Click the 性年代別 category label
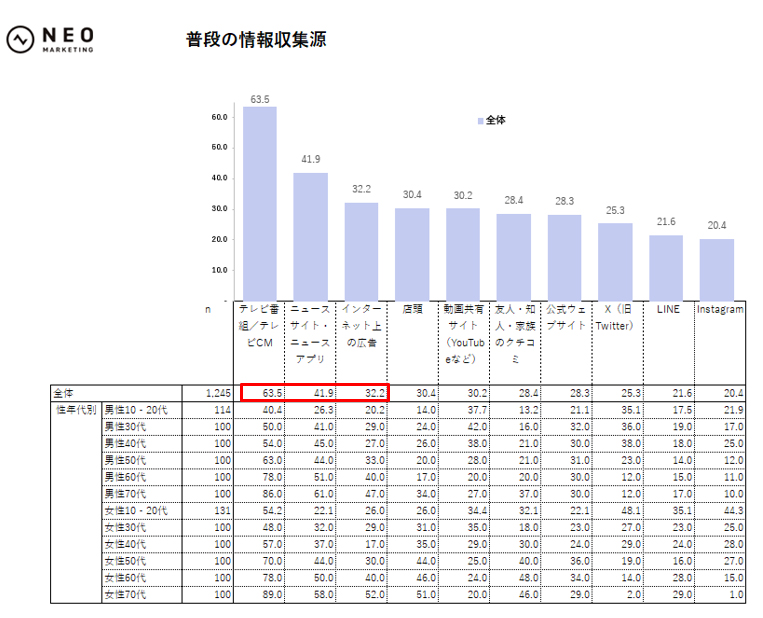Image resolution: width=763 pixels, height=618 pixels. click(x=76, y=409)
